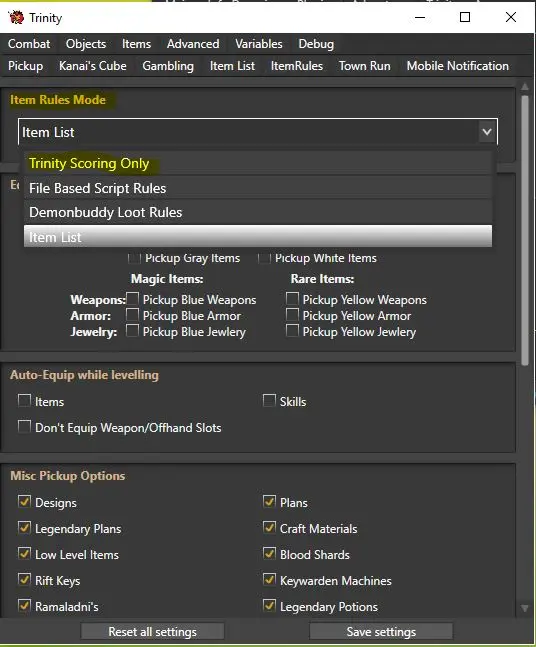
Task: Open the Town Run sub-tab
Action: click(x=364, y=66)
